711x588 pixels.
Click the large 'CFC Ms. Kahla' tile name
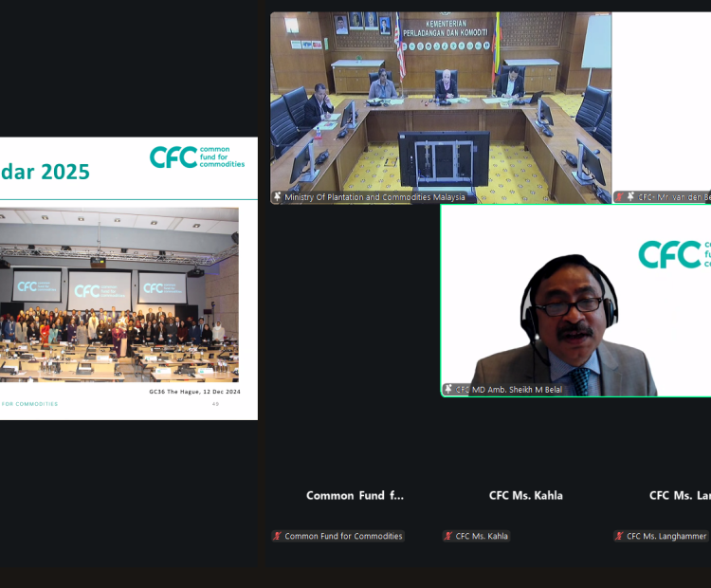525,495
